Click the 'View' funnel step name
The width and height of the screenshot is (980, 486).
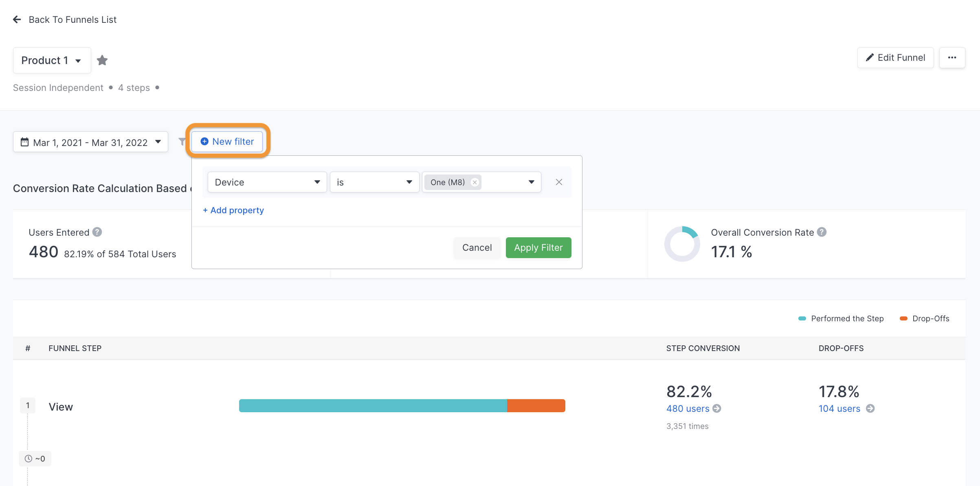[61, 407]
